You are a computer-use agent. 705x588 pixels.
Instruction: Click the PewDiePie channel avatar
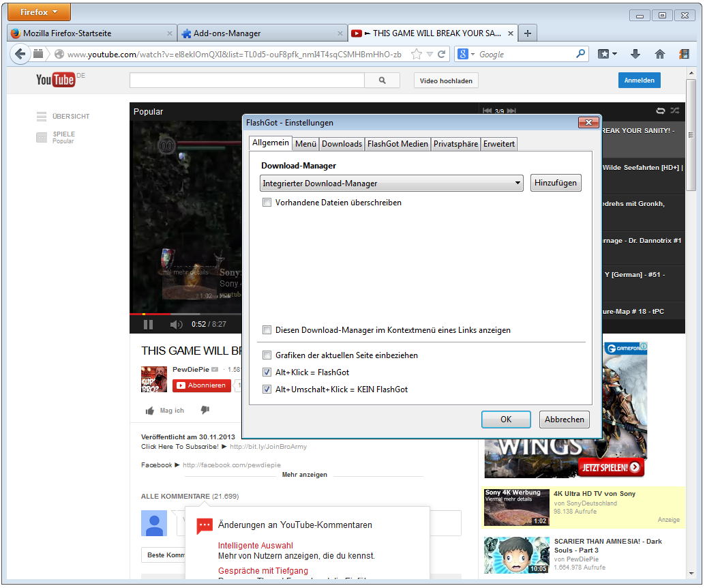click(x=154, y=379)
